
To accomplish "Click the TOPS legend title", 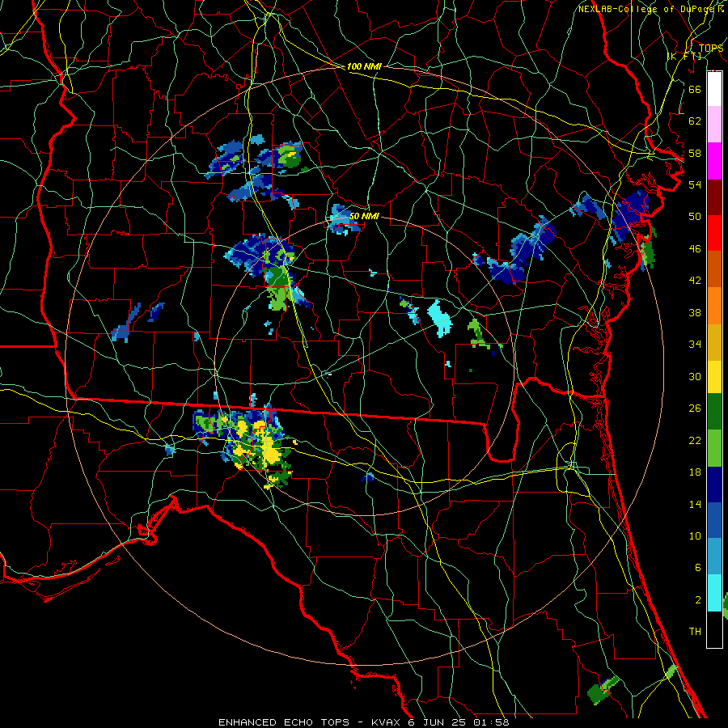I will (x=711, y=48).
